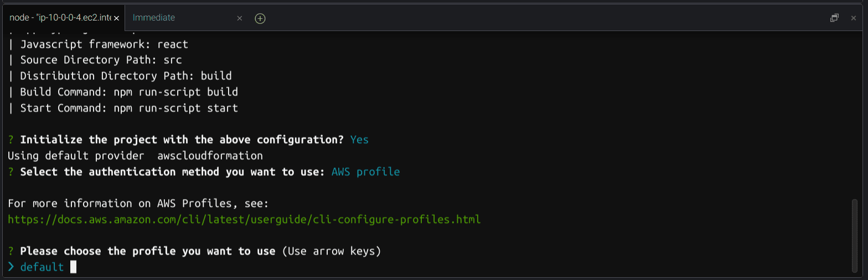868x280 pixels.
Task: Maximize the terminal panel with restore icon
Action: 834,18
